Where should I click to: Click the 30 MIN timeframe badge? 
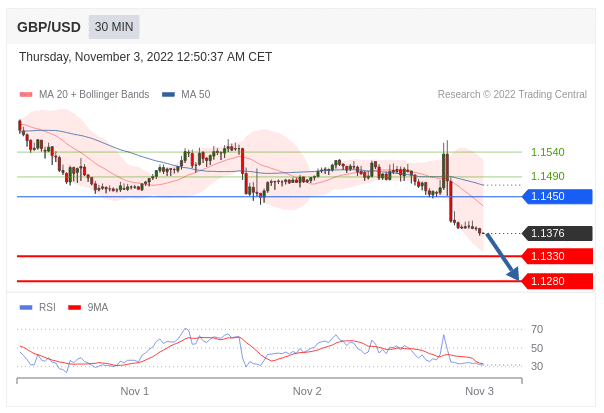tap(114, 27)
